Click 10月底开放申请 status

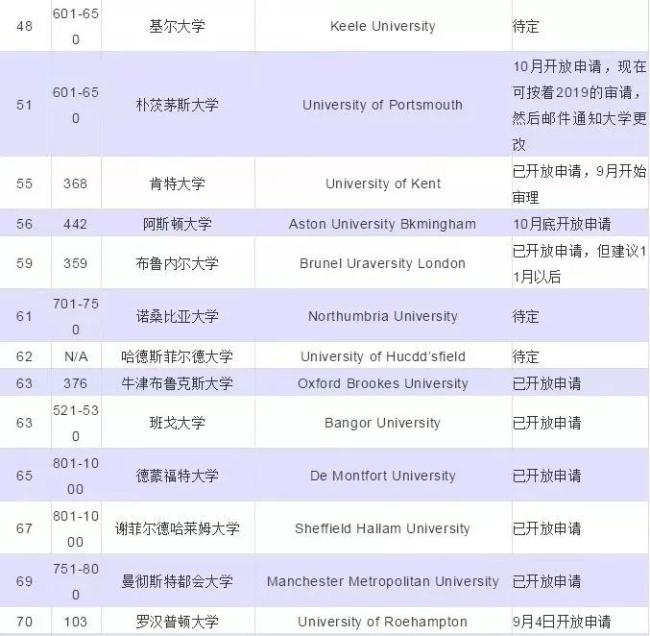pos(562,224)
